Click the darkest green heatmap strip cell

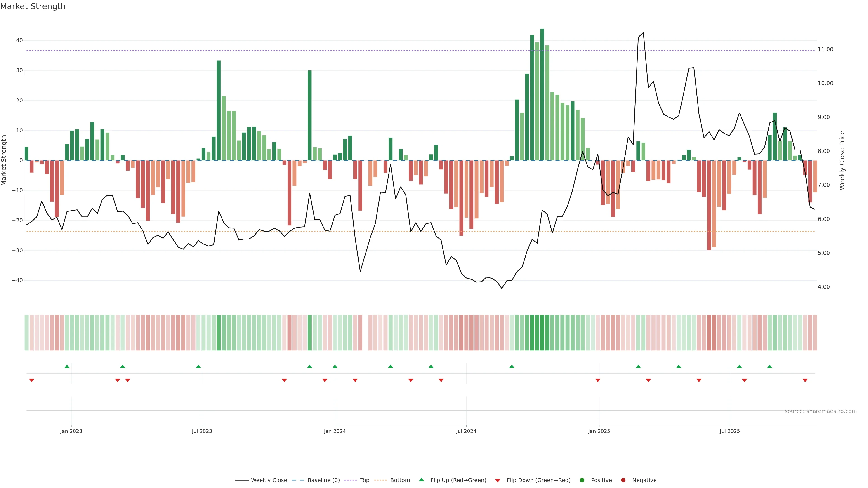click(542, 332)
